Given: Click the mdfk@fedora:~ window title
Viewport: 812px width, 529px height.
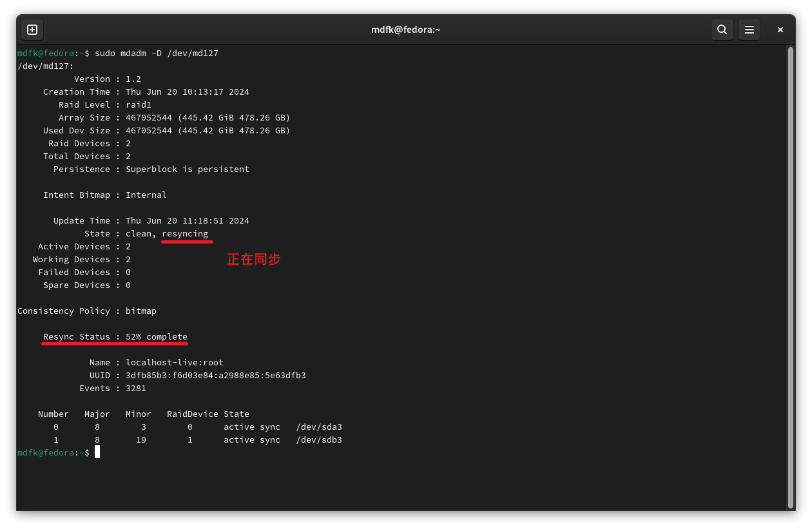Looking at the screenshot, I should pyautogui.click(x=406, y=30).
